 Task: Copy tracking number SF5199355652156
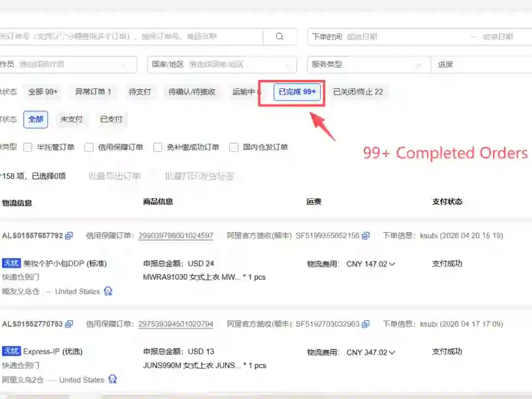click(x=365, y=235)
